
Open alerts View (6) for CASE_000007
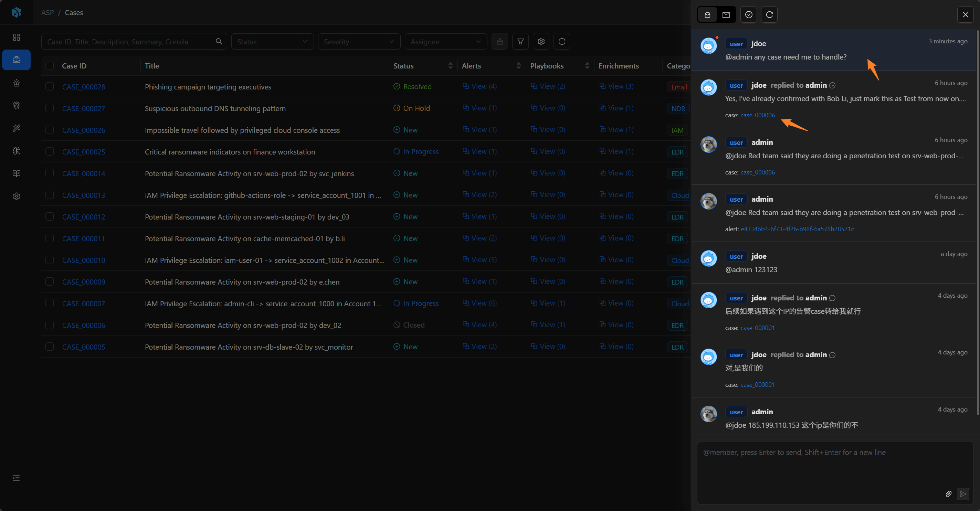pyautogui.click(x=480, y=303)
